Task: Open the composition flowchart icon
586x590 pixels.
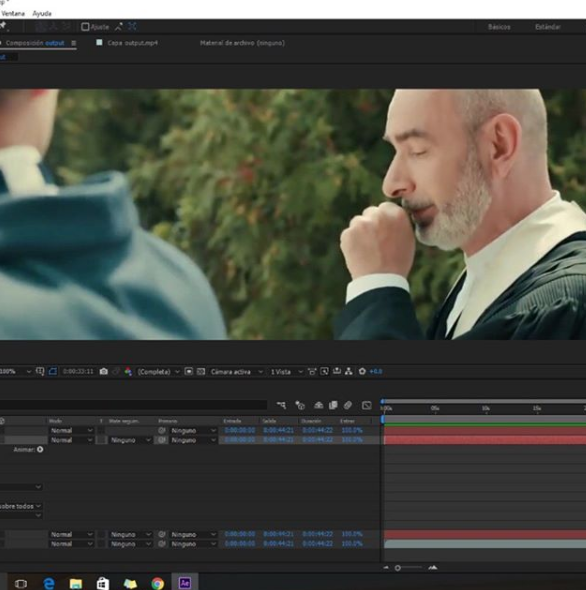Action: click(349, 371)
